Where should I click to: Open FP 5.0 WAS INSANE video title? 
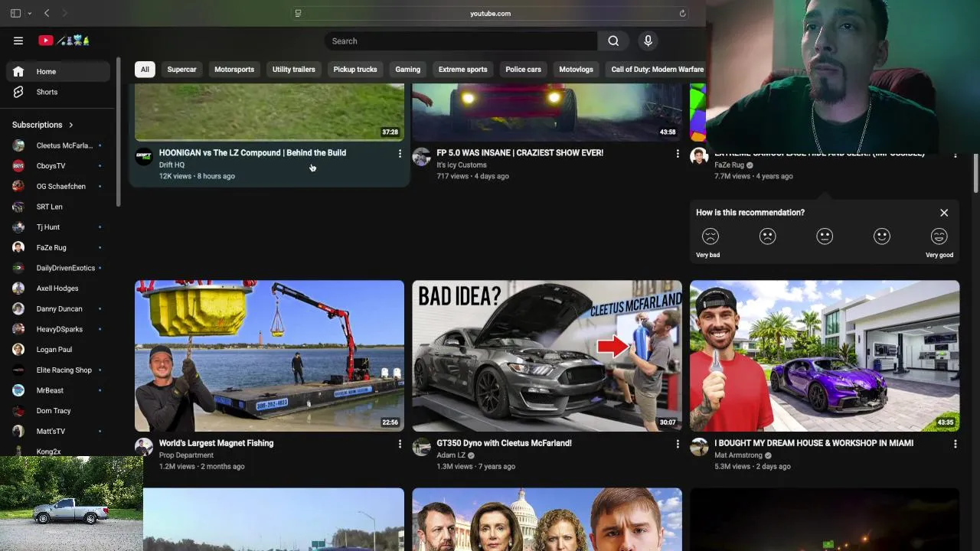(x=520, y=153)
